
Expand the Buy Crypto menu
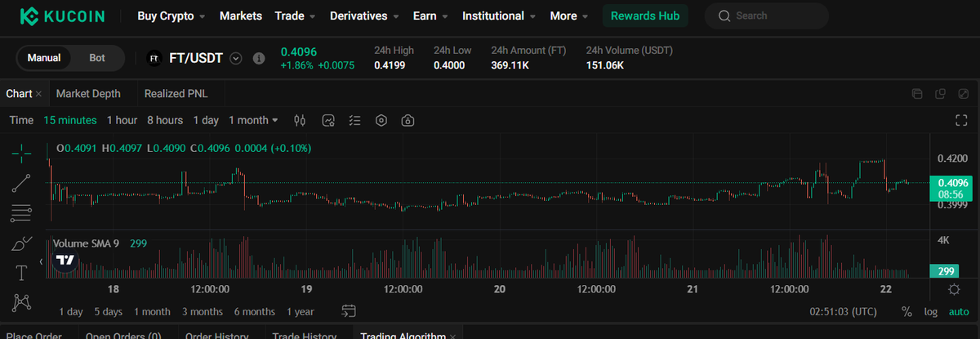pyautogui.click(x=171, y=16)
